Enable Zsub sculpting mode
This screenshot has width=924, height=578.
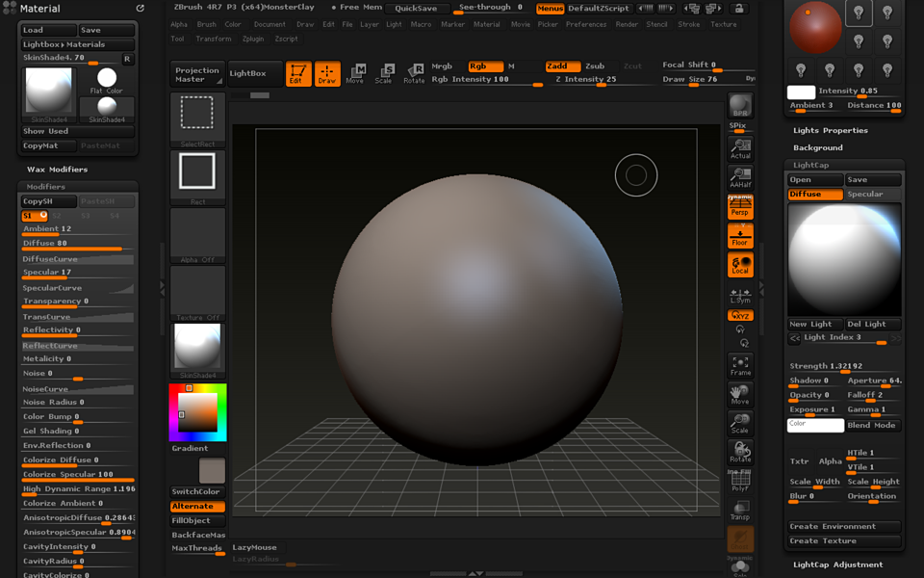pos(595,67)
